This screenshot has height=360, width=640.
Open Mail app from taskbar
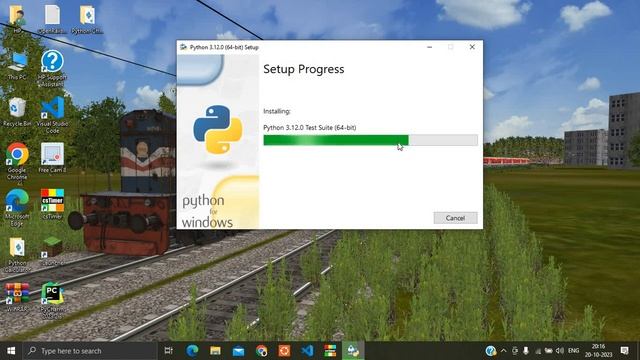pos(238,351)
